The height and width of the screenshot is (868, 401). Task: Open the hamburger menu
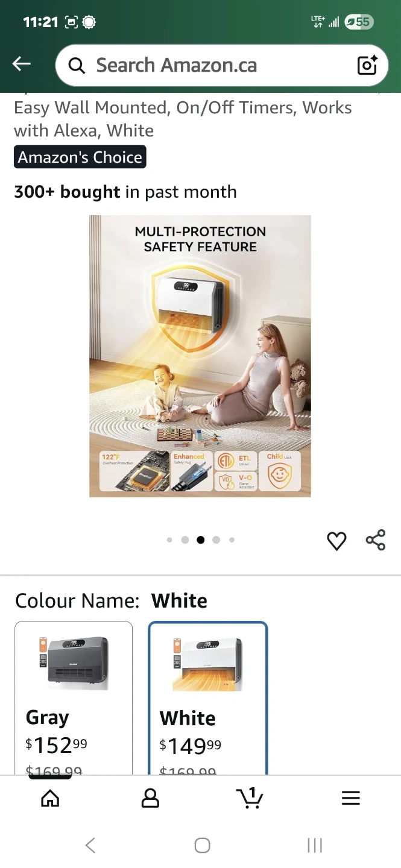pos(350,798)
